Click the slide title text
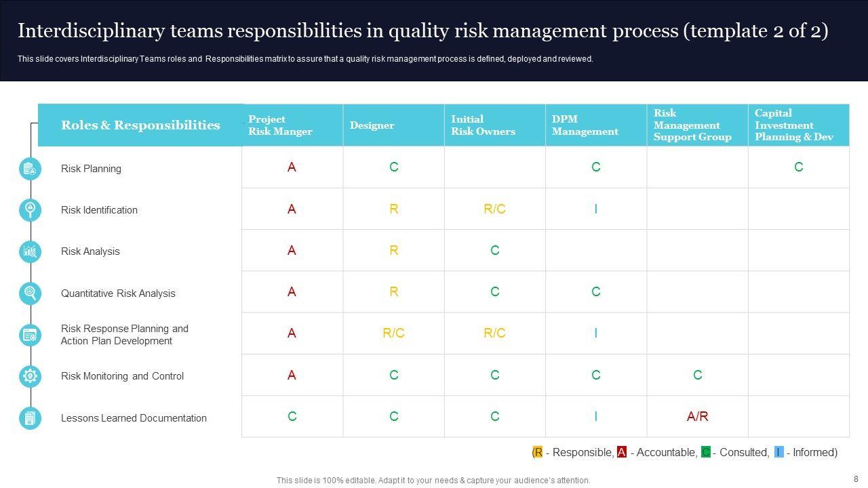This screenshot has width=868, height=488. click(422, 31)
